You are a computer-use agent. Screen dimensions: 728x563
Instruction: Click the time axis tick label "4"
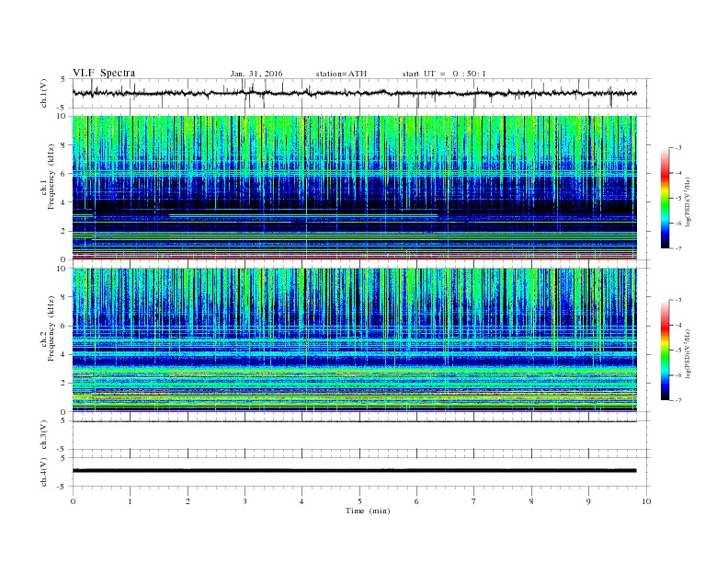[301, 501]
